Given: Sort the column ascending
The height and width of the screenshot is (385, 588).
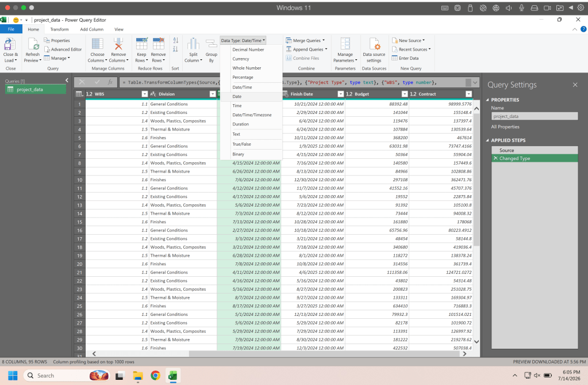Looking at the screenshot, I should pyautogui.click(x=175, y=40).
